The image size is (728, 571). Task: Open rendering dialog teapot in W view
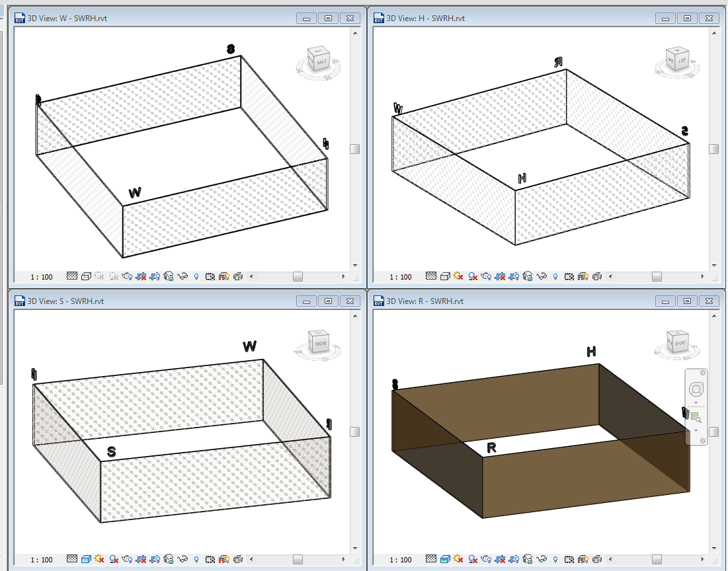click(127, 276)
